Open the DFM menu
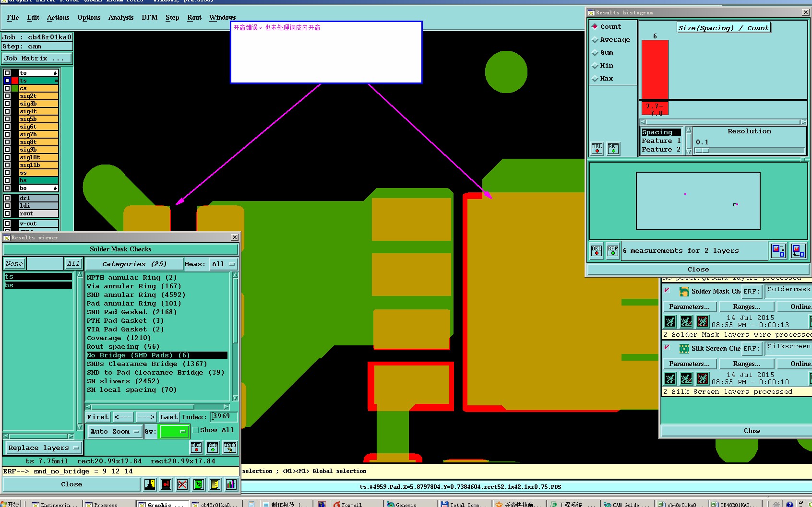The image size is (812, 507). 150,18
